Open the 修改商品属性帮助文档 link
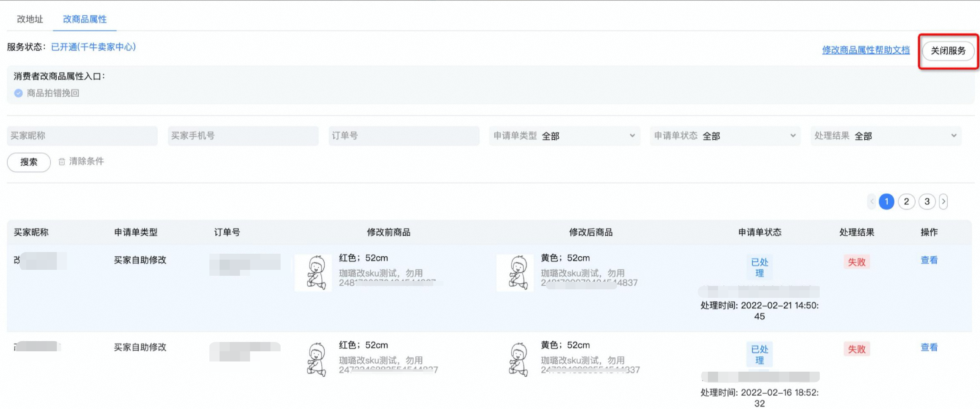This screenshot has width=980, height=409. tap(865, 50)
